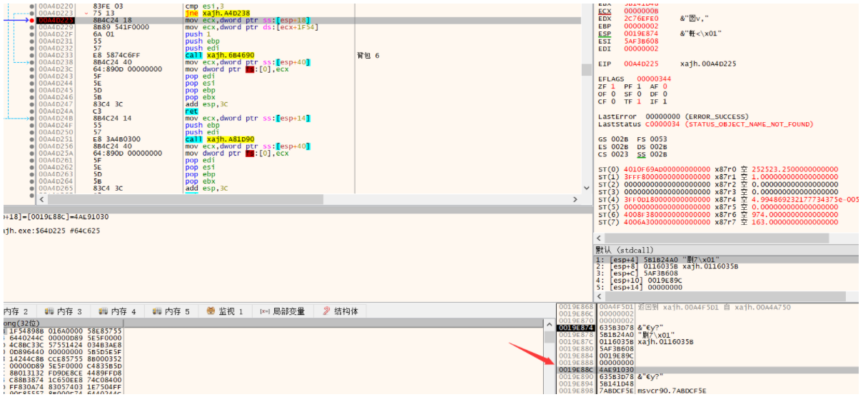Select the call xajh.A81D90 instruction
This screenshot has height=402, width=868.
pos(219,139)
